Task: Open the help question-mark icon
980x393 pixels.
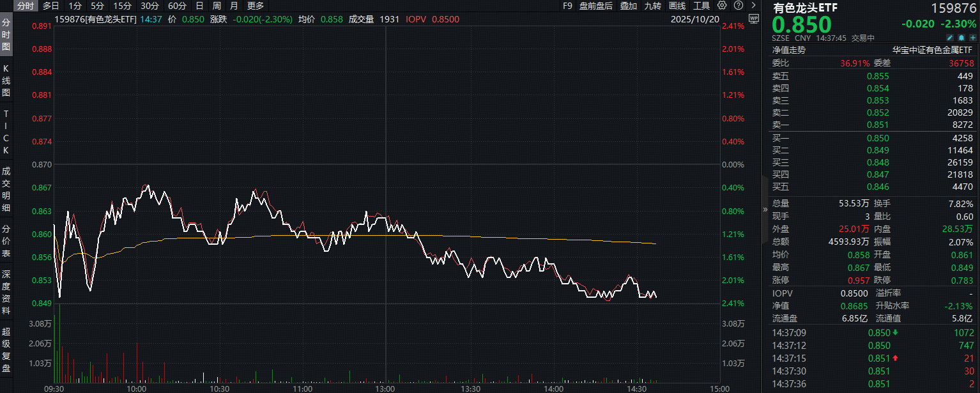Action: [739, 6]
